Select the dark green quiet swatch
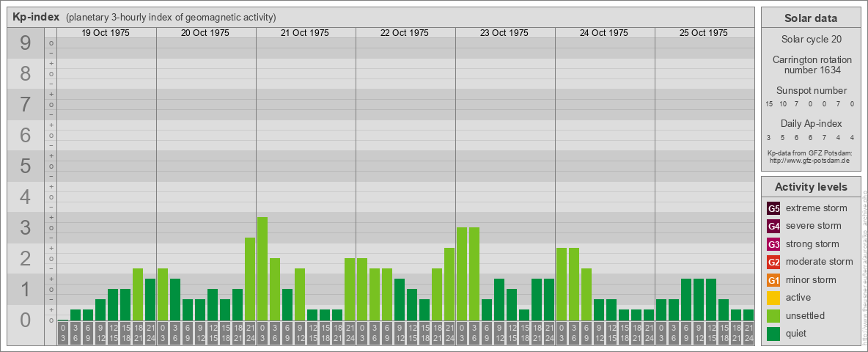The image size is (868, 352). [773, 333]
